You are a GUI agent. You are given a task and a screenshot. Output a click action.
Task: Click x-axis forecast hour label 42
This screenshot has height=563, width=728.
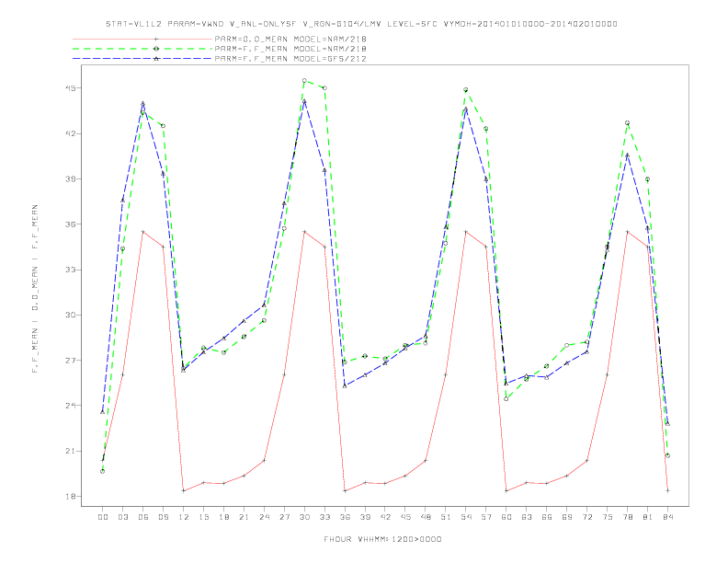[x=385, y=517]
